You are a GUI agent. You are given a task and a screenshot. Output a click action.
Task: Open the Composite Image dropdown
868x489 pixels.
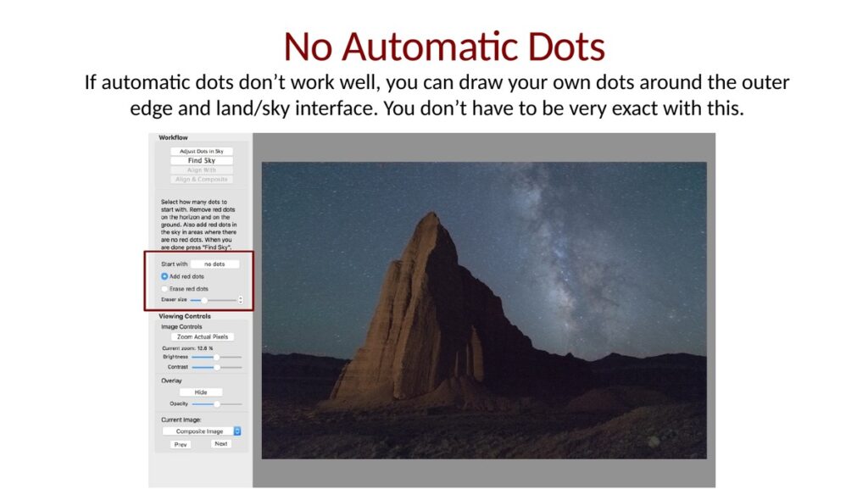coord(202,431)
